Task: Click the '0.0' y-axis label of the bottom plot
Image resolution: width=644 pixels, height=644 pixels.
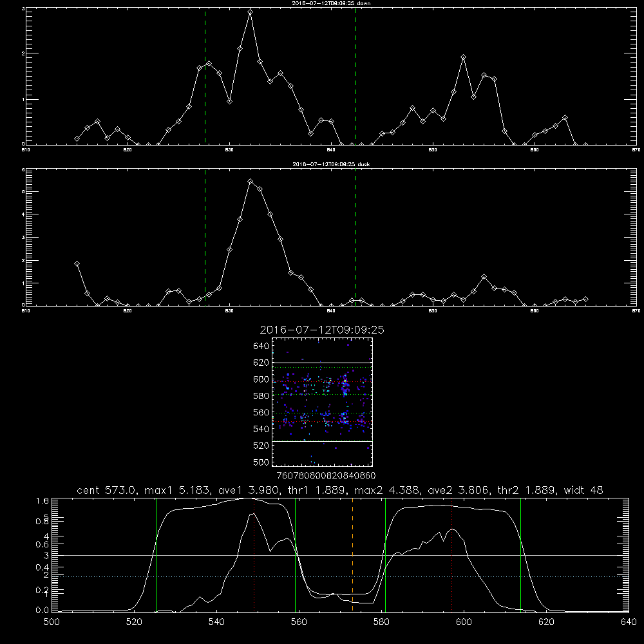Action: pyautogui.click(x=43, y=610)
